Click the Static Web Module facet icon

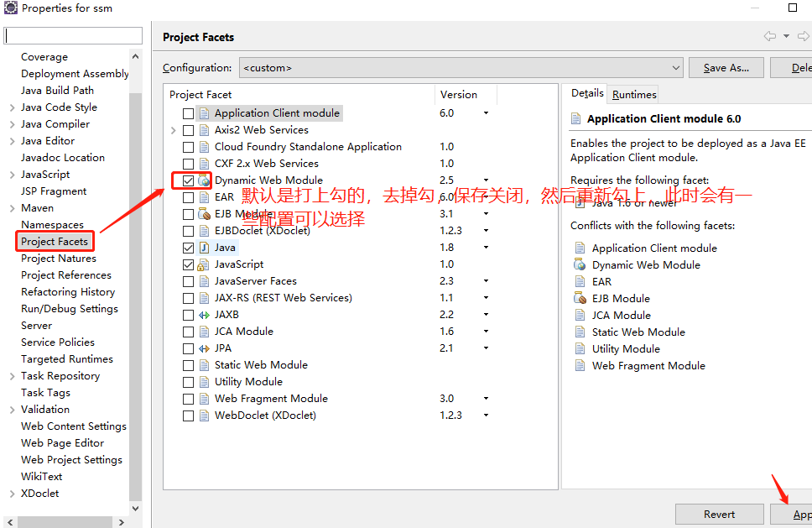click(x=204, y=365)
